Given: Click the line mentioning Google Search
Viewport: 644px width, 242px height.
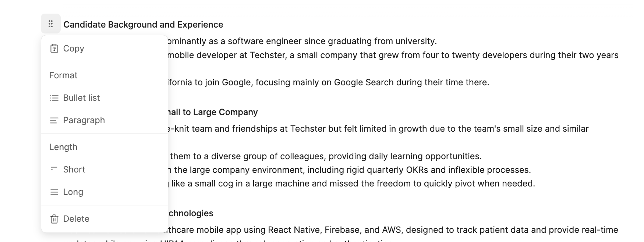Looking at the screenshot, I should click(x=329, y=82).
